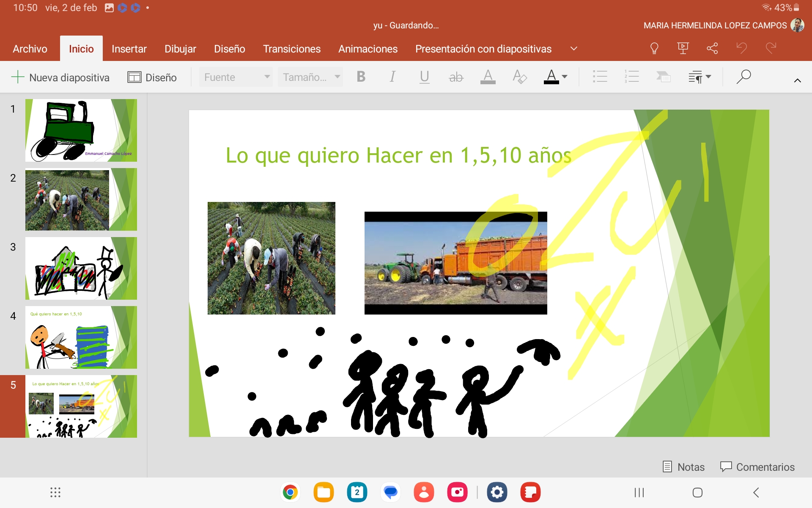The image size is (812, 508).
Task: Expand more ribbon tabs chevron
Action: coord(573,49)
